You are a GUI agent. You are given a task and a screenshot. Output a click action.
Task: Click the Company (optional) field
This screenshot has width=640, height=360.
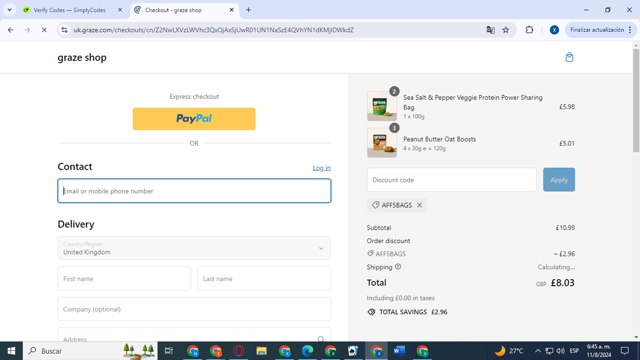pyautogui.click(x=194, y=309)
